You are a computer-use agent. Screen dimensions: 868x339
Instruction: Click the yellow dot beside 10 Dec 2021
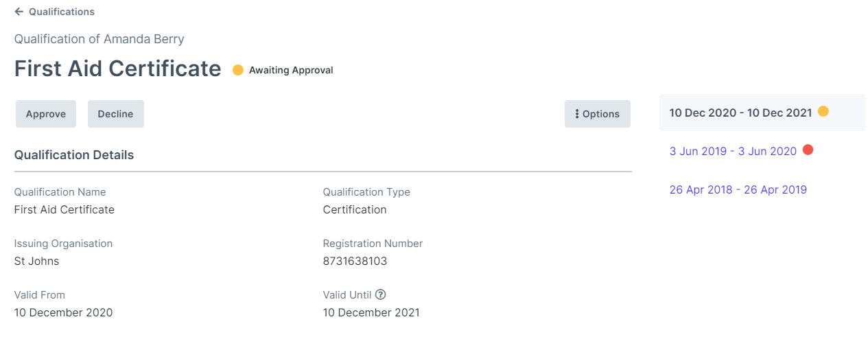(823, 111)
